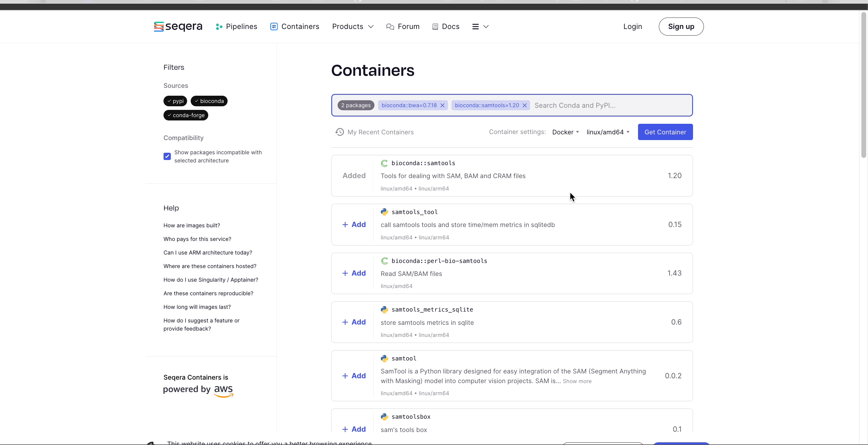The height and width of the screenshot is (445, 868).
Task: Click the Seqera logo to go home
Action: [x=178, y=26]
